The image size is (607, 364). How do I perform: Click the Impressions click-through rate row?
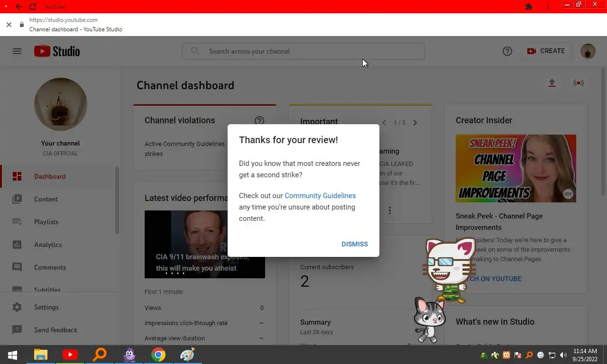tap(204, 323)
